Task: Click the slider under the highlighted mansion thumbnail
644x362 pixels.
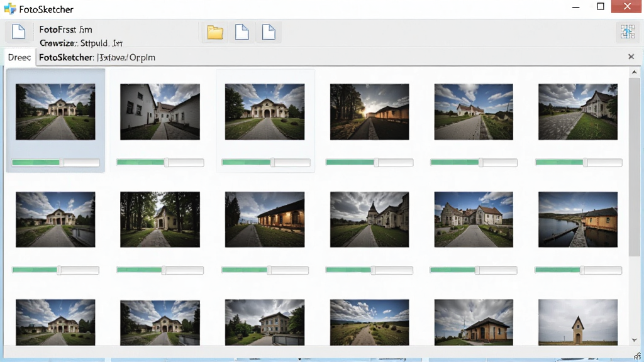Action: pos(55,163)
